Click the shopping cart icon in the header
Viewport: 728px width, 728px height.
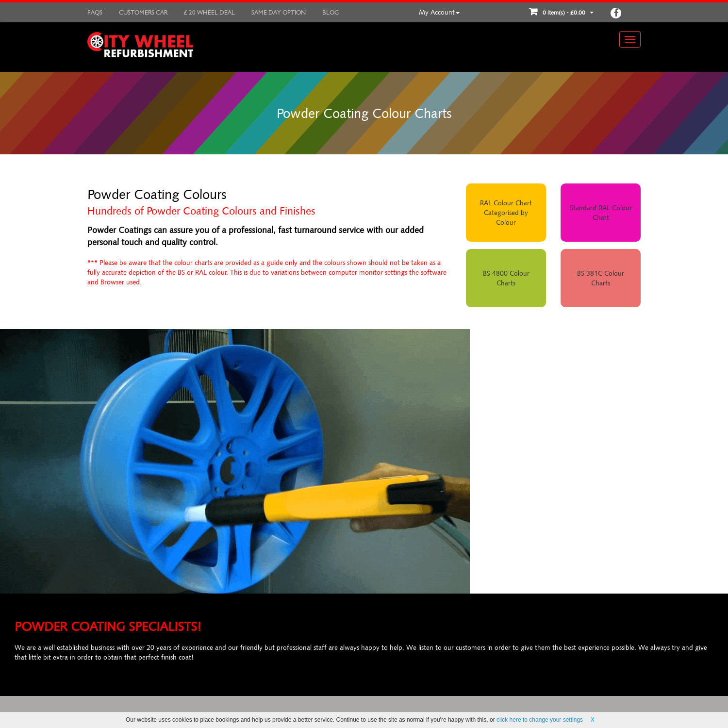pos(533,12)
